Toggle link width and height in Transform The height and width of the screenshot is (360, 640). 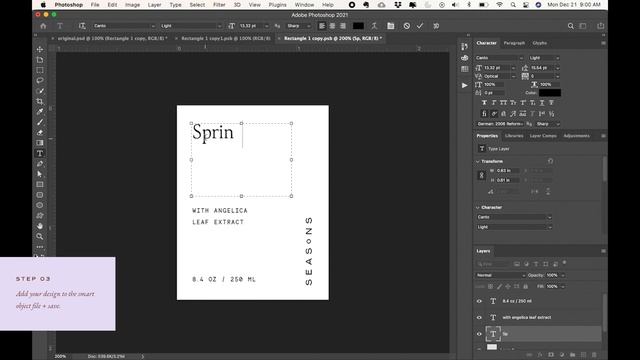[481, 175]
